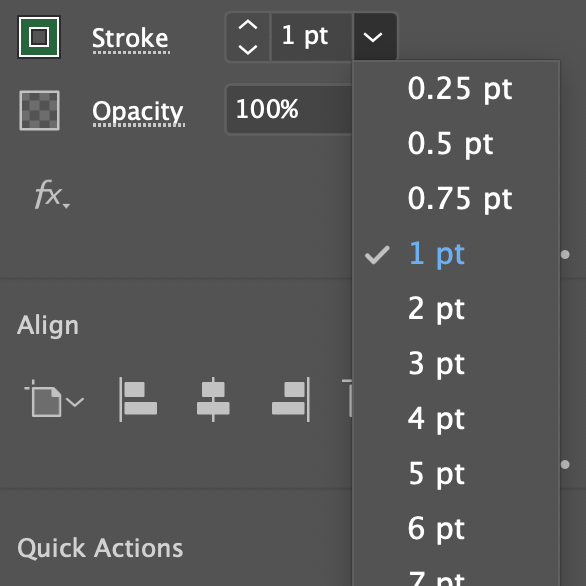
Task: Click the Opacity 100% input field
Action: tap(290, 110)
